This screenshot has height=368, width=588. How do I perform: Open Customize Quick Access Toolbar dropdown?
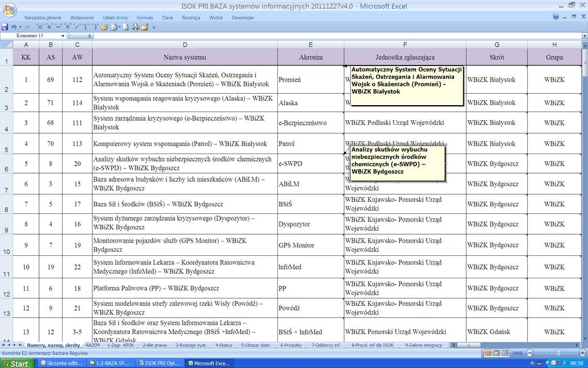click(x=154, y=27)
